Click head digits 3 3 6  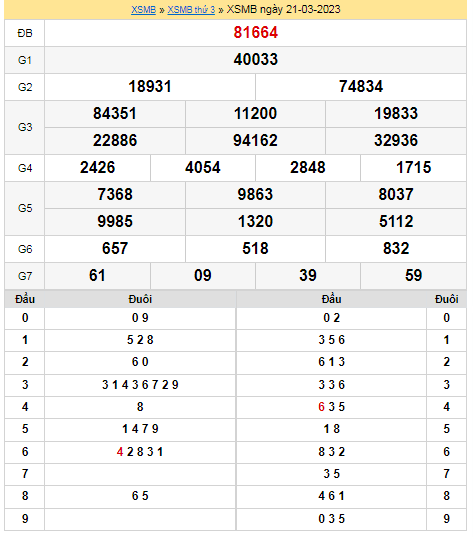[332, 385]
